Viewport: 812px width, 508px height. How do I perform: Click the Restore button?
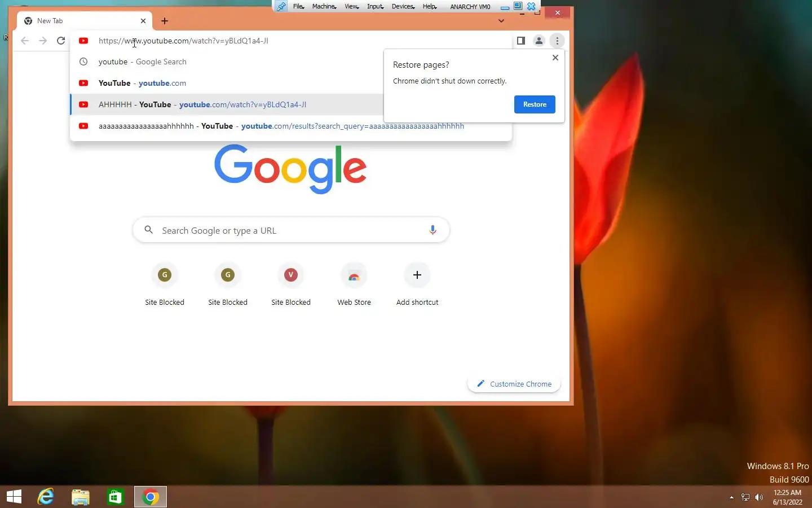click(x=535, y=104)
